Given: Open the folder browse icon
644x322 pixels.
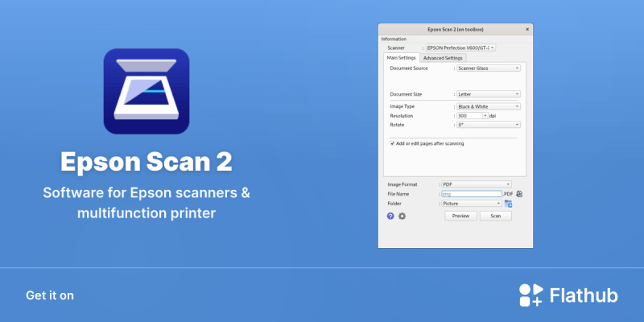Looking at the screenshot, I should point(509,204).
